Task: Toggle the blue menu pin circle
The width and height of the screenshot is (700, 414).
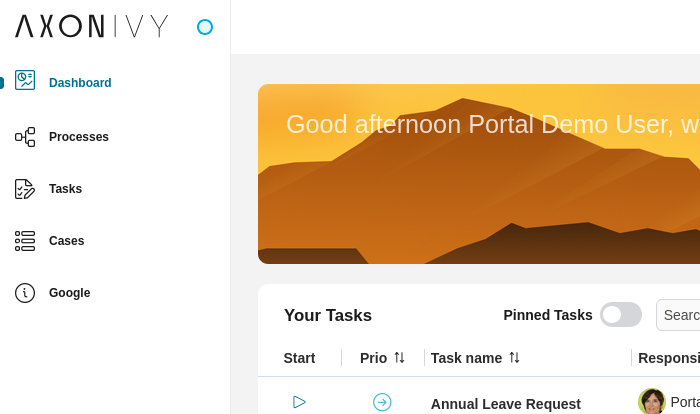Action: pyautogui.click(x=205, y=27)
